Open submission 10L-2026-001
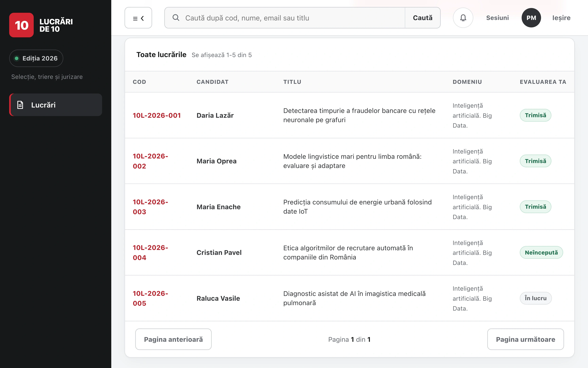 157,115
